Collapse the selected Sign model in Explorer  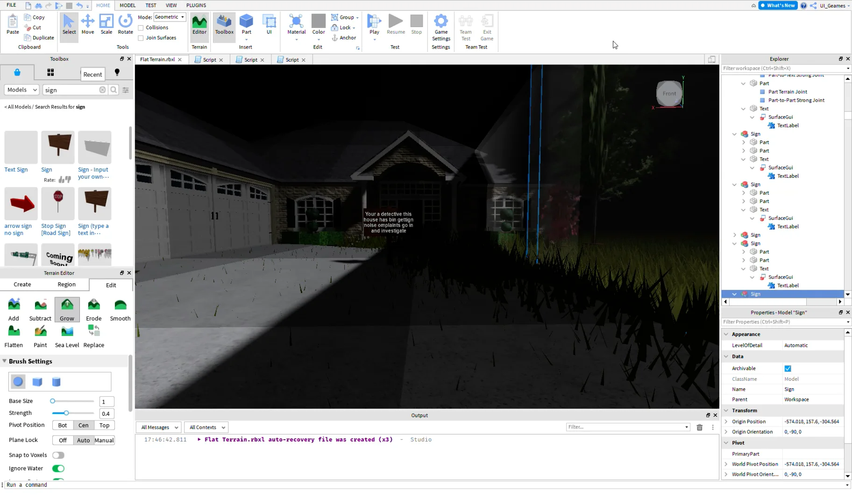(x=735, y=294)
